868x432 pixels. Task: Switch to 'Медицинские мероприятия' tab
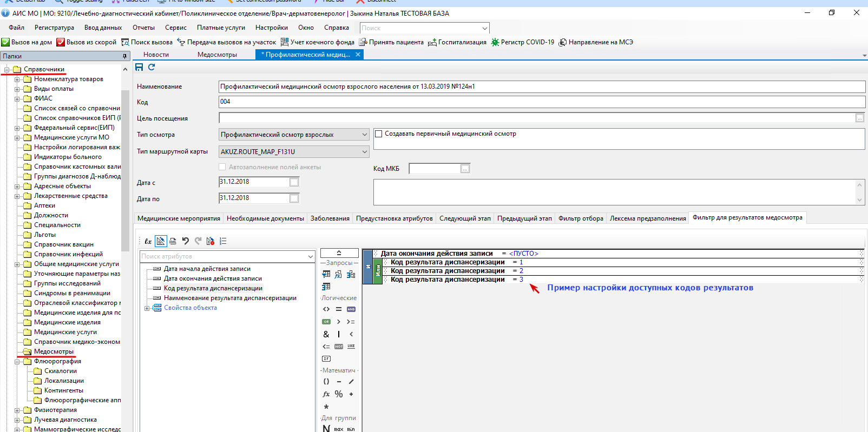(x=179, y=218)
